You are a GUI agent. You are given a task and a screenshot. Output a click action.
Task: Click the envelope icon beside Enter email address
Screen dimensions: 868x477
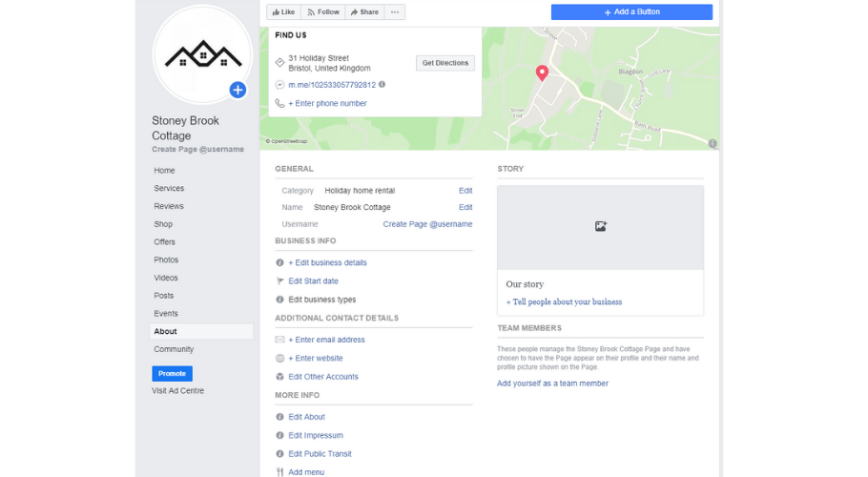pos(279,340)
